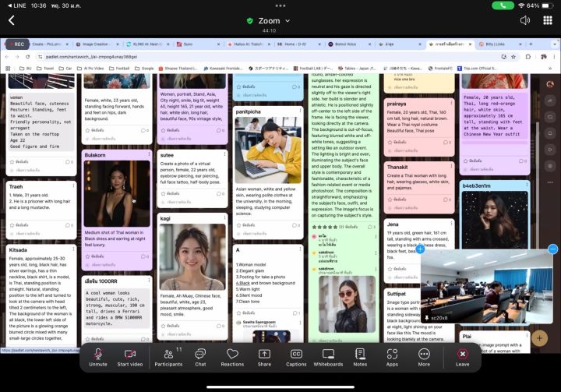The width and height of the screenshot is (561, 392).
Task: Open the Zoom Chat panel
Action: [x=200, y=357]
